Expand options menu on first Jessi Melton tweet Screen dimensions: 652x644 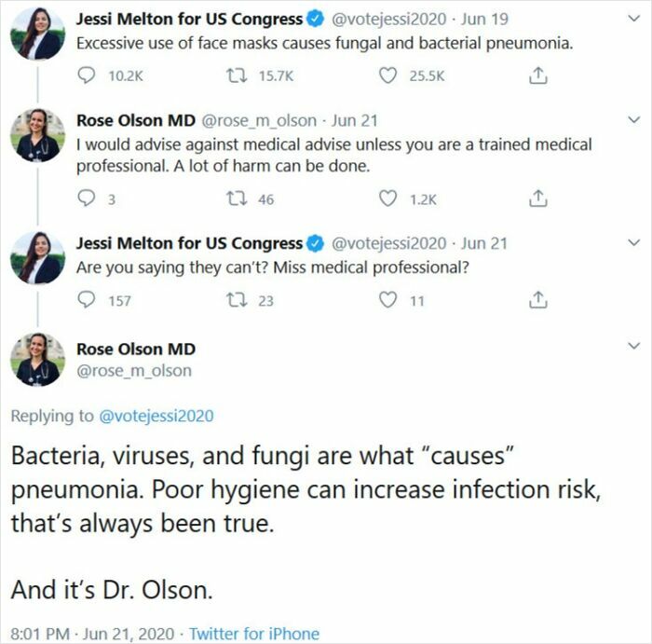[633, 19]
